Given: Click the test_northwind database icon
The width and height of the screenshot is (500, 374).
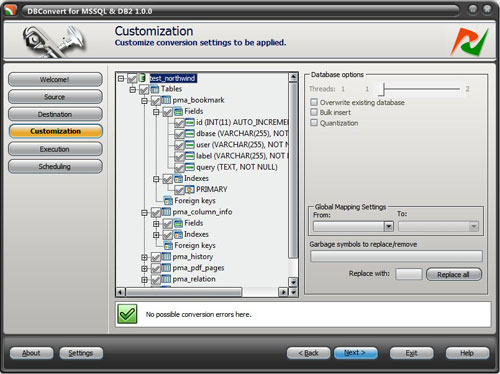Looking at the screenshot, I should tap(142, 78).
